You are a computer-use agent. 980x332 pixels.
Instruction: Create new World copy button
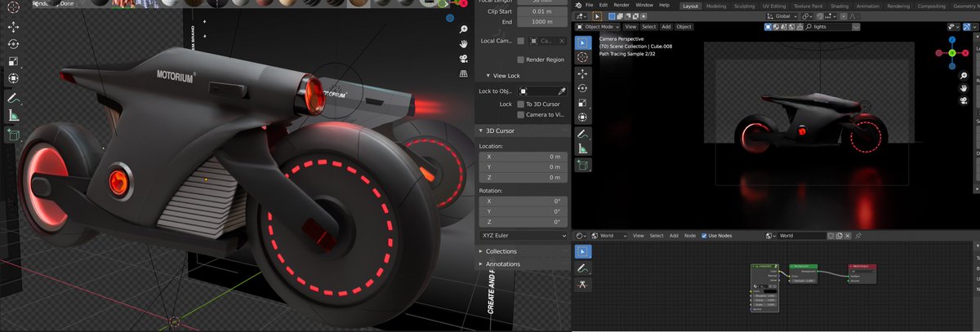[x=840, y=236]
